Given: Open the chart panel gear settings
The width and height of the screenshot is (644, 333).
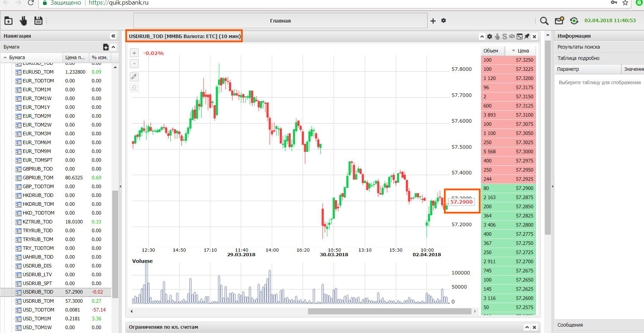Looking at the screenshot, I should tap(489, 36).
